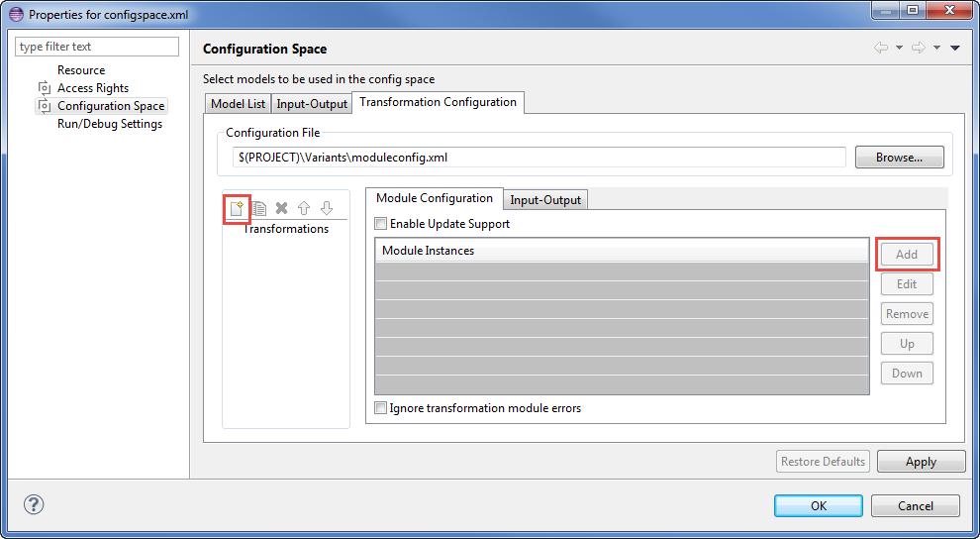Open the back history dropdown arrow

pyautogui.click(x=899, y=48)
